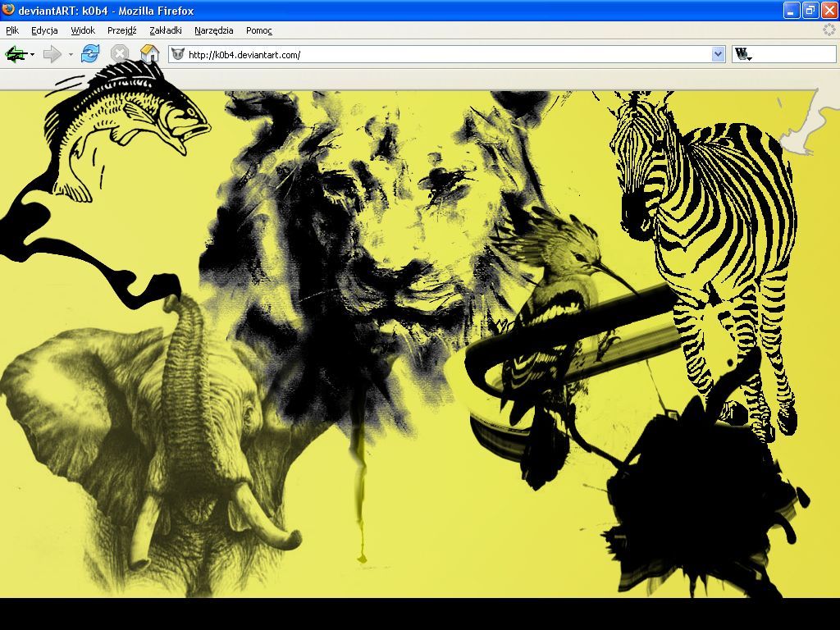Open the Pomoc menu
The width and height of the screenshot is (840, 630).
(258, 30)
